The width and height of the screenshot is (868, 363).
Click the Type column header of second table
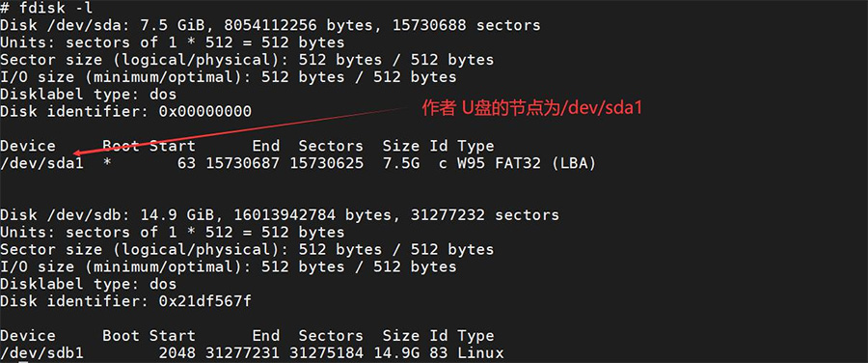click(475, 335)
